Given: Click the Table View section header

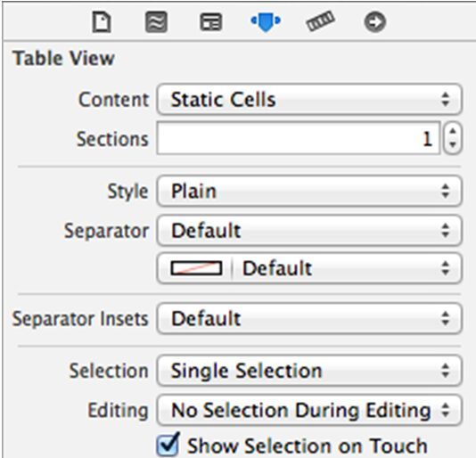Looking at the screenshot, I should (63, 58).
